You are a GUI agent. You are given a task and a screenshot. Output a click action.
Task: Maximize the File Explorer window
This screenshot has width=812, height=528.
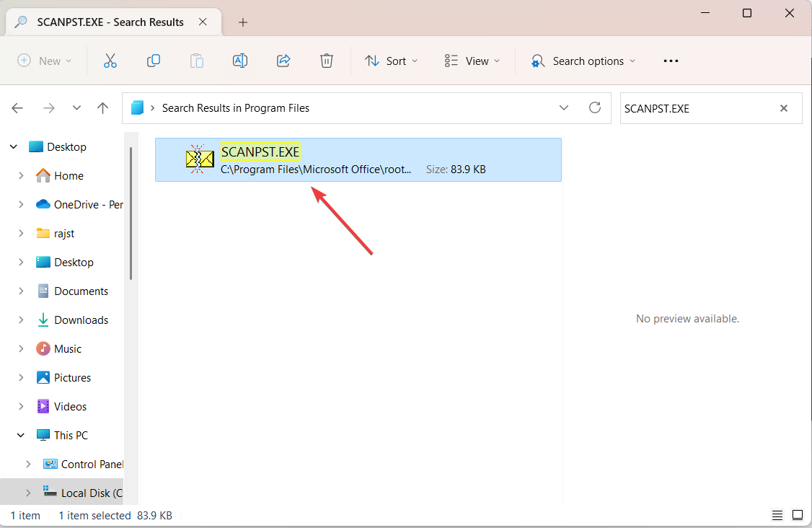[747, 13]
